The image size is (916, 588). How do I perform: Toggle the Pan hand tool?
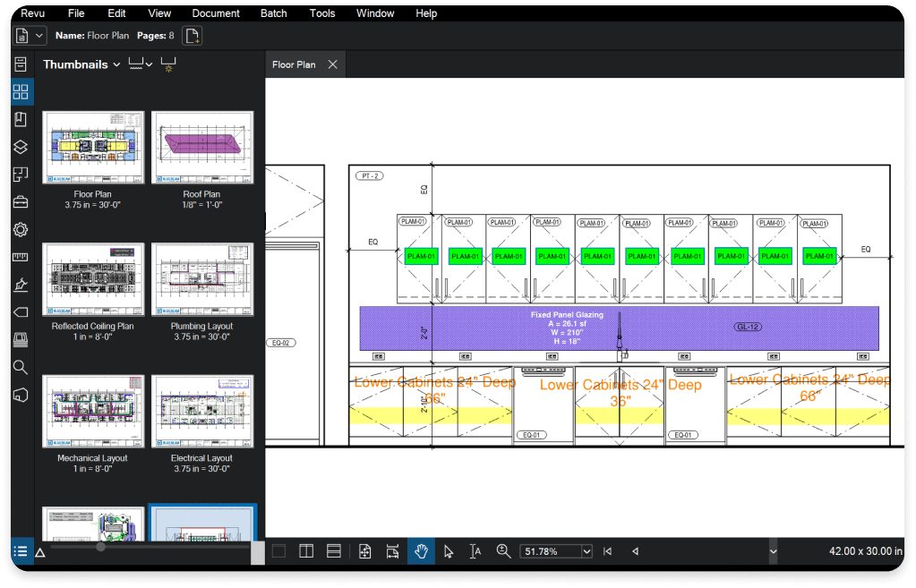(x=421, y=551)
